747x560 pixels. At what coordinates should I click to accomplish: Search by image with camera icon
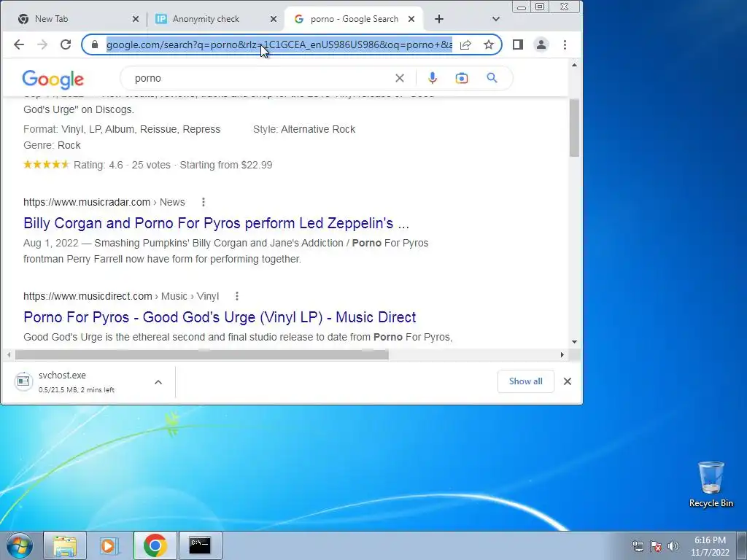point(461,78)
